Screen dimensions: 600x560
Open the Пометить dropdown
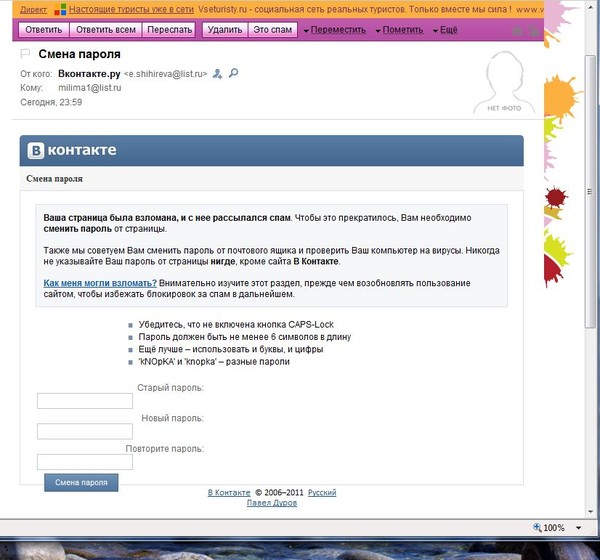[x=399, y=30]
